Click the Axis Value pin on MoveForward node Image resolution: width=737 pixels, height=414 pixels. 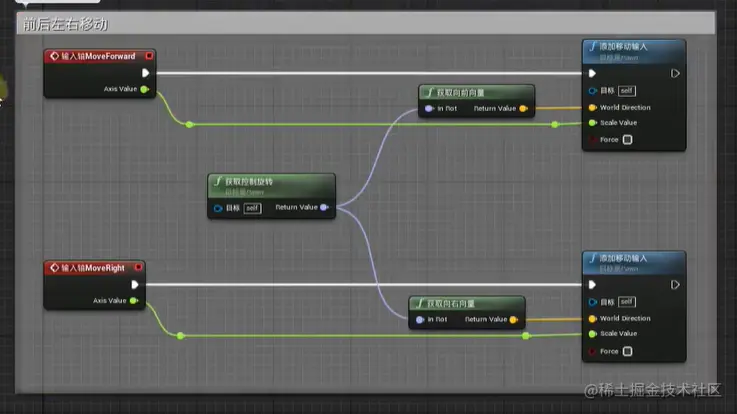click(144, 89)
